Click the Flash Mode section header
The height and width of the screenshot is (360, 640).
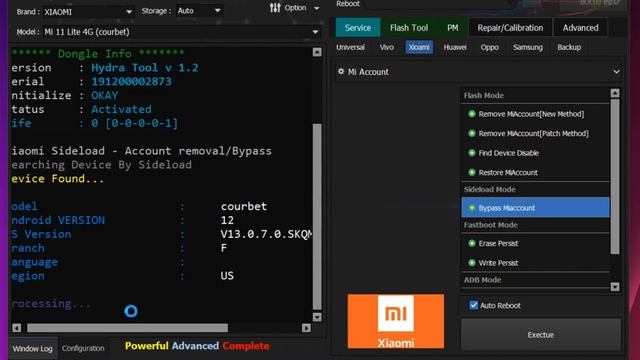point(484,96)
